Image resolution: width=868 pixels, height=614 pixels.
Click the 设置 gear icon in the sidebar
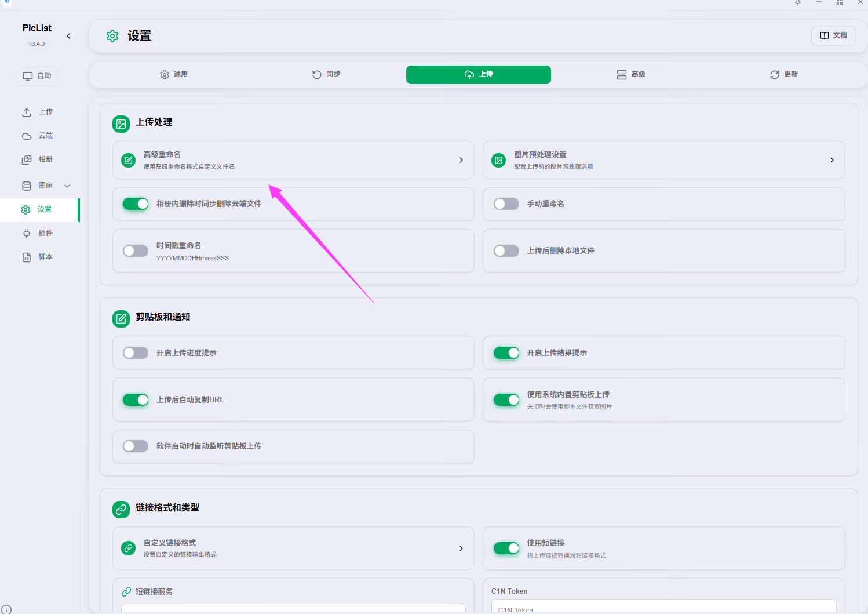tap(25, 210)
